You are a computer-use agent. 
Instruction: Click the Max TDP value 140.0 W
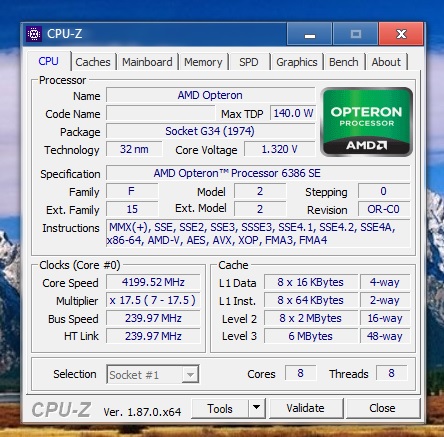(x=293, y=113)
